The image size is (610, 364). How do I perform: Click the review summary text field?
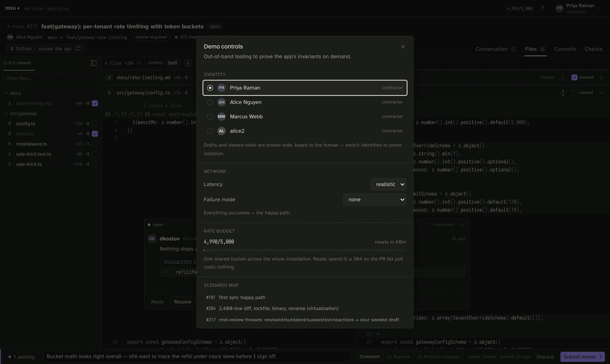tap(197, 357)
